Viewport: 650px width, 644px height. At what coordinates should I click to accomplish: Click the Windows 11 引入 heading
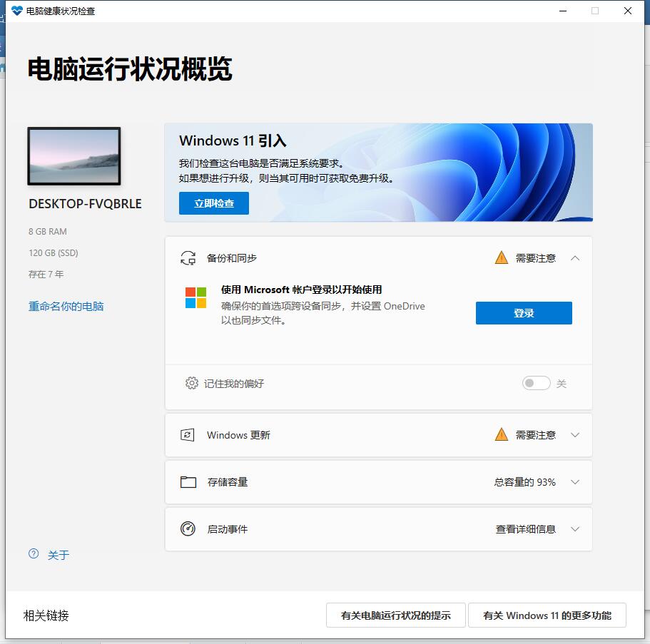[x=233, y=141]
